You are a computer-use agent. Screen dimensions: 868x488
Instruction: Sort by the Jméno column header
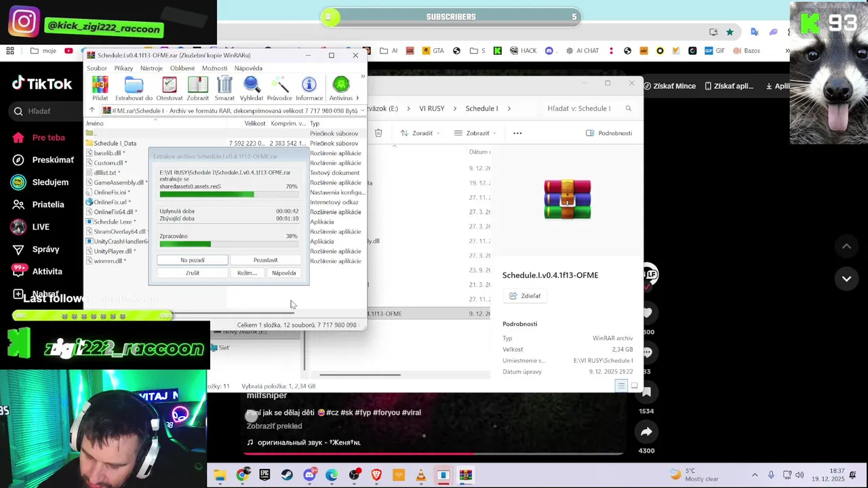click(95, 123)
